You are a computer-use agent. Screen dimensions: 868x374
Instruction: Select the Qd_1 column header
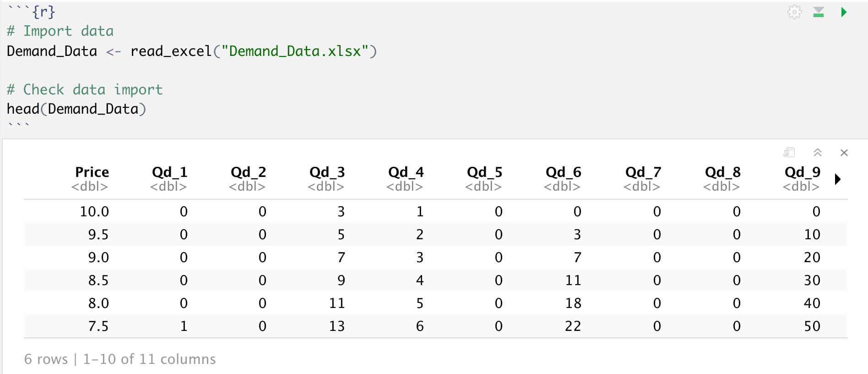[169, 172]
